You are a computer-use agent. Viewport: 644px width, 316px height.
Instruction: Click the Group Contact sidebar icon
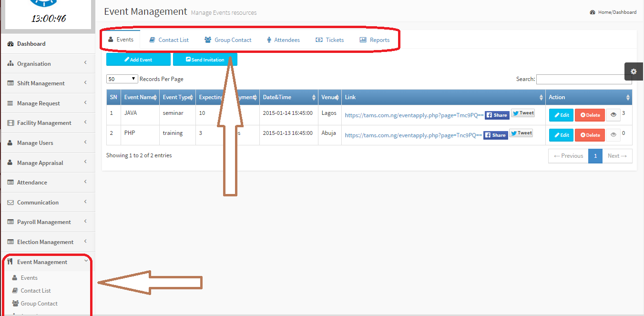pos(15,304)
